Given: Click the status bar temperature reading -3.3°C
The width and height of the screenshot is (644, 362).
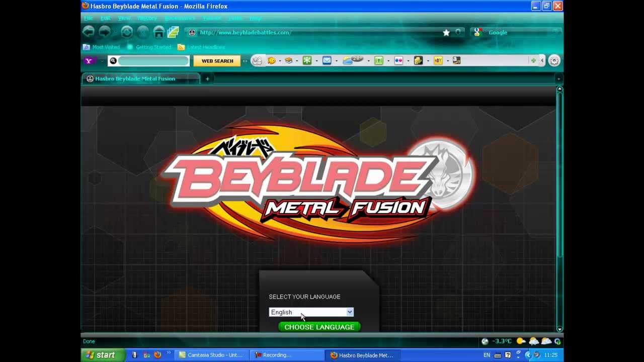Looking at the screenshot, I should [x=502, y=341].
